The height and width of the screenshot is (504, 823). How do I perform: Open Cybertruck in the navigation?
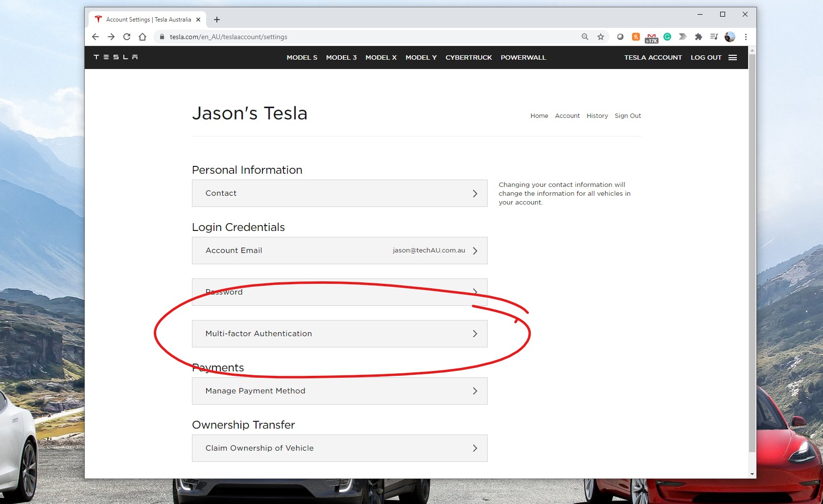pos(469,57)
